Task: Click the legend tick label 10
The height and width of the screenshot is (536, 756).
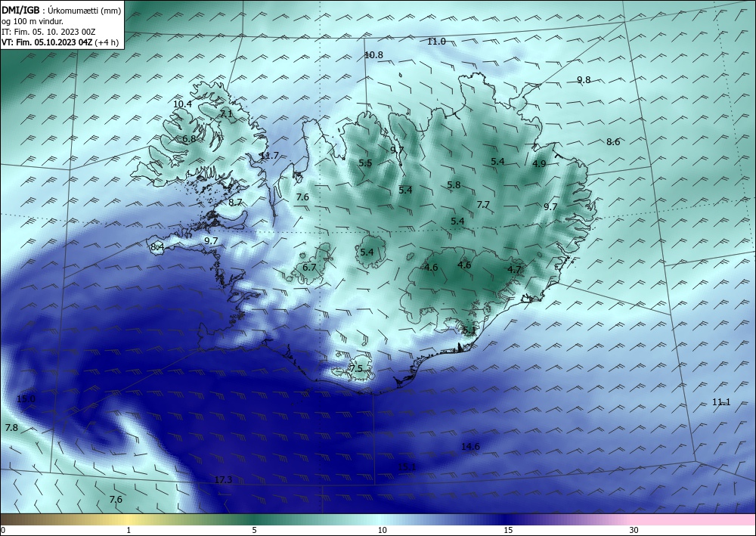Action: 382,531
